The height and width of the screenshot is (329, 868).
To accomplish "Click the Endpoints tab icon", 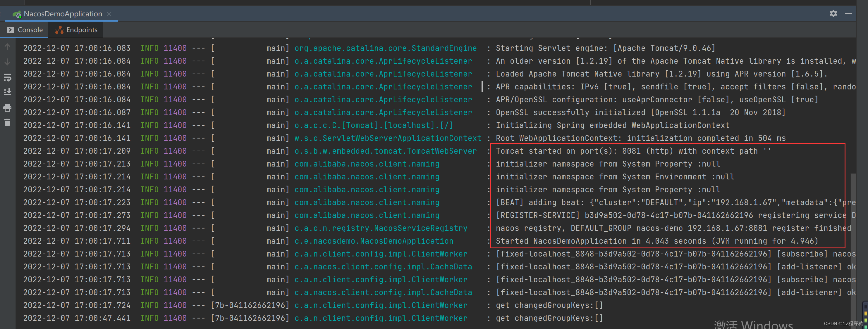I will [59, 30].
